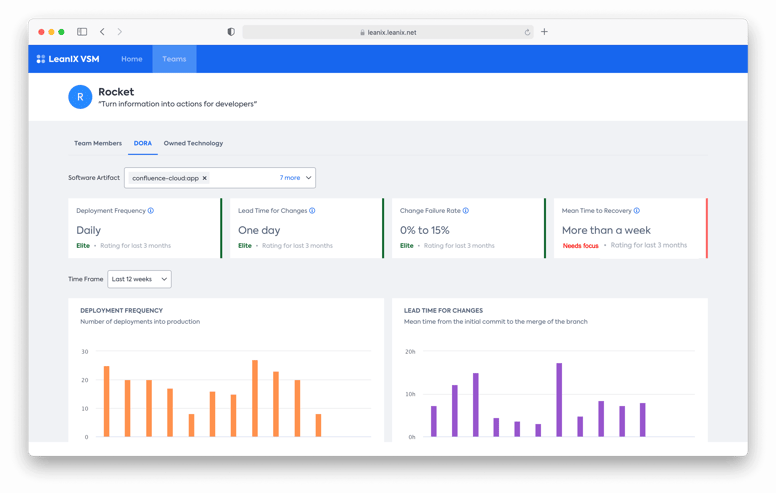Switch to the Owned Technology tab
This screenshot has height=493, width=776.
click(x=194, y=143)
